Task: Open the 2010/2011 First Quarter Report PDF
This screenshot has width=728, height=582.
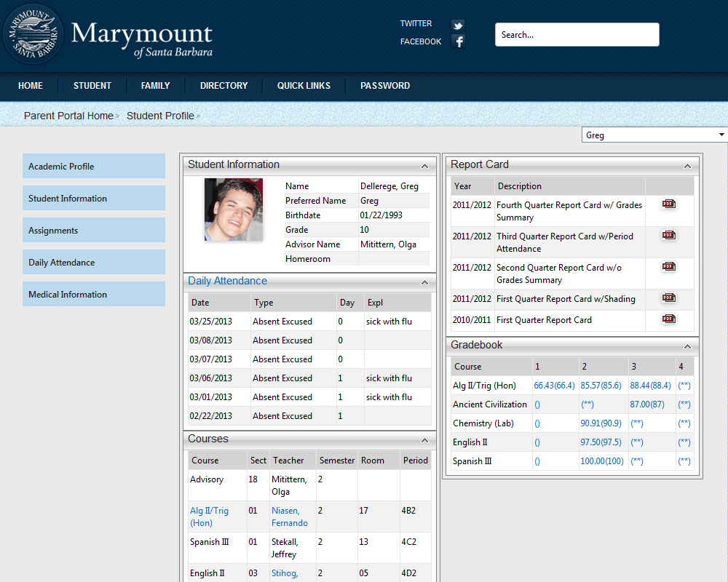Action: click(668, 319)
